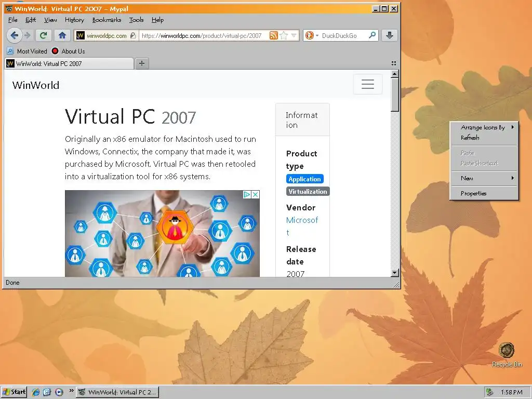532x399 pixels.
Task: Click the media player quick launch icon
Action: (59, 392)
